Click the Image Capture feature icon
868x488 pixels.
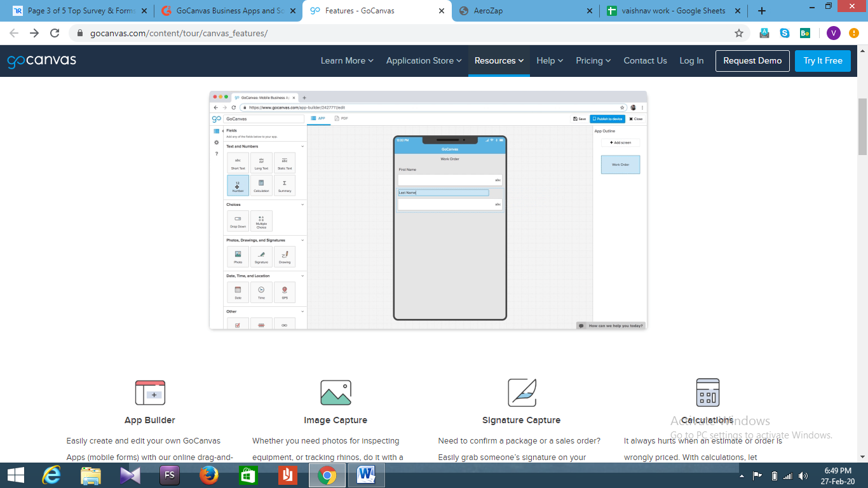point(336,393)
